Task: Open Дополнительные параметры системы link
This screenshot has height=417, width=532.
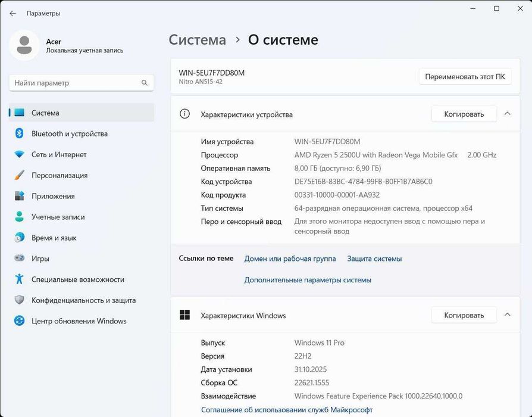Action: click(308, 280)
